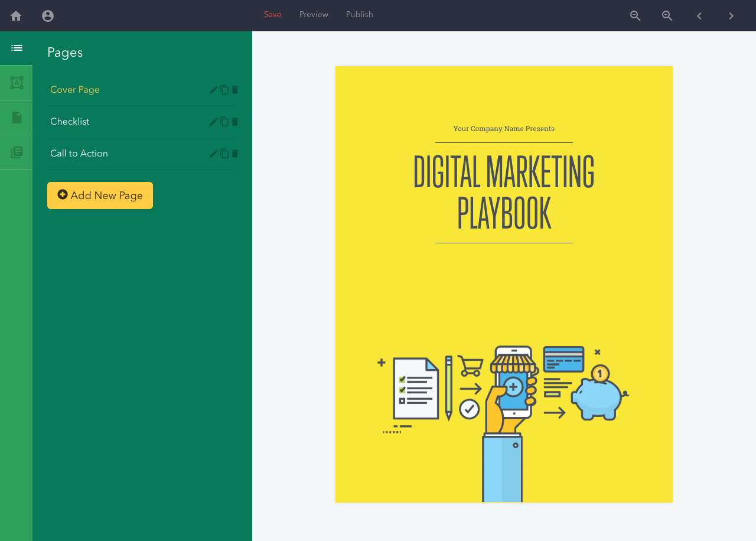
Task: Open the library sidebar icon
Action: tap(17, 152)
